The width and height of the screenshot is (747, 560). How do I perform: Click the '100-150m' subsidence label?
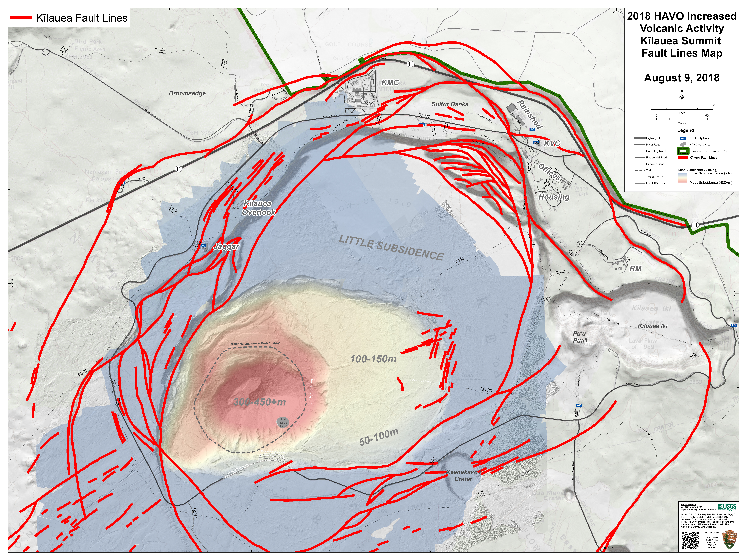[373, 359]
